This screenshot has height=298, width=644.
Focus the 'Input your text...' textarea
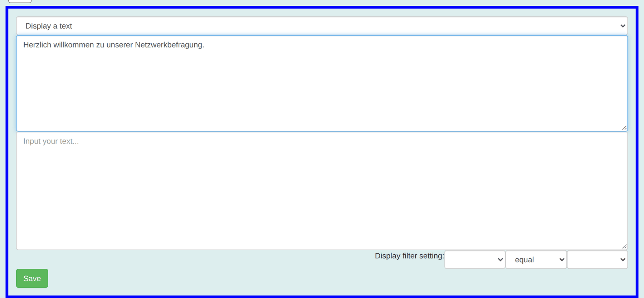tap(322, 191)
